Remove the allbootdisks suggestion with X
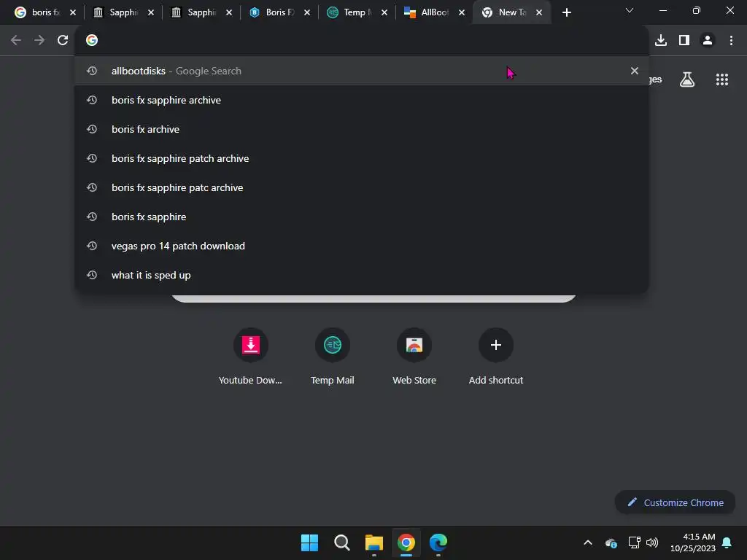 click(635, 71)
